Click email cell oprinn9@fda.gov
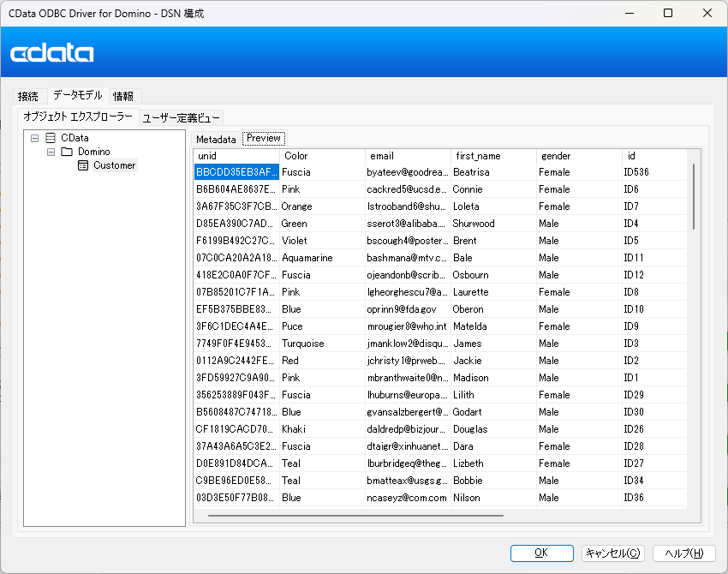The image size is (728, 574). pos(408,309)
